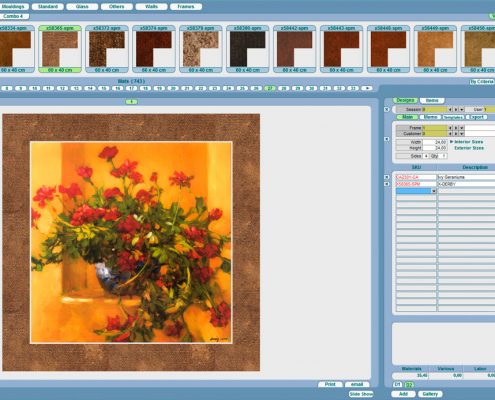This screenshot has height=400, width=495.
Task: Select the black x58380 spm mat sample
Action: click(248, 49)
